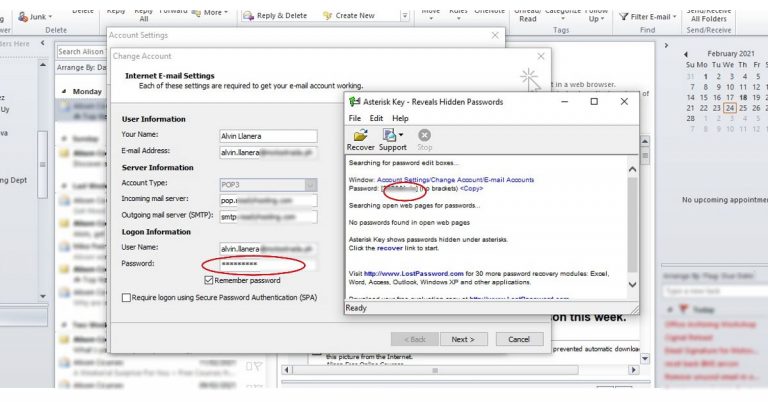Viewport: 768px width, 402px height.
Task: Click the E-mail Address input field
Action: pyautogui.click(x=268, y=153)
